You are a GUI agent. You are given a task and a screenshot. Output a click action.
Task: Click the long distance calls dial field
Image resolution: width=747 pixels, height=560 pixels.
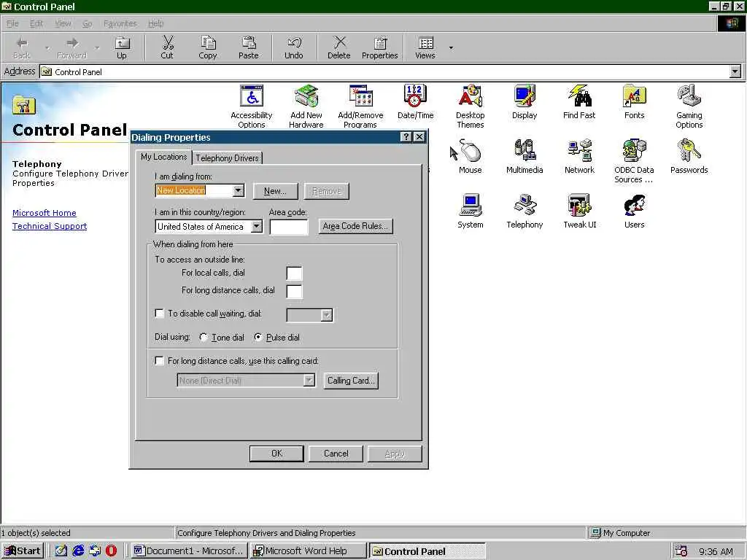pyautogui.click(x=295, y=291)
